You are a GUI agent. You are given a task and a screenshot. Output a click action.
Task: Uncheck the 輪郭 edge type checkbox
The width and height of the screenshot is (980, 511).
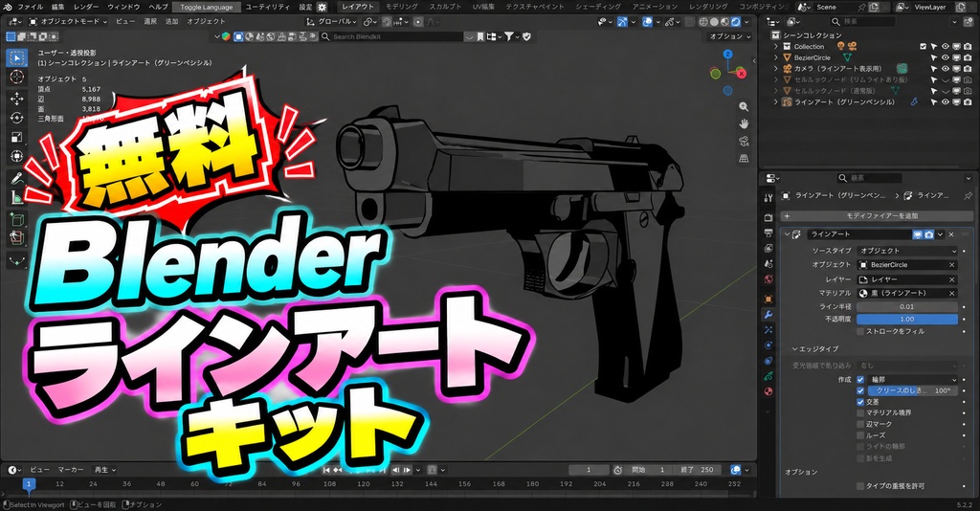(860, 379)
